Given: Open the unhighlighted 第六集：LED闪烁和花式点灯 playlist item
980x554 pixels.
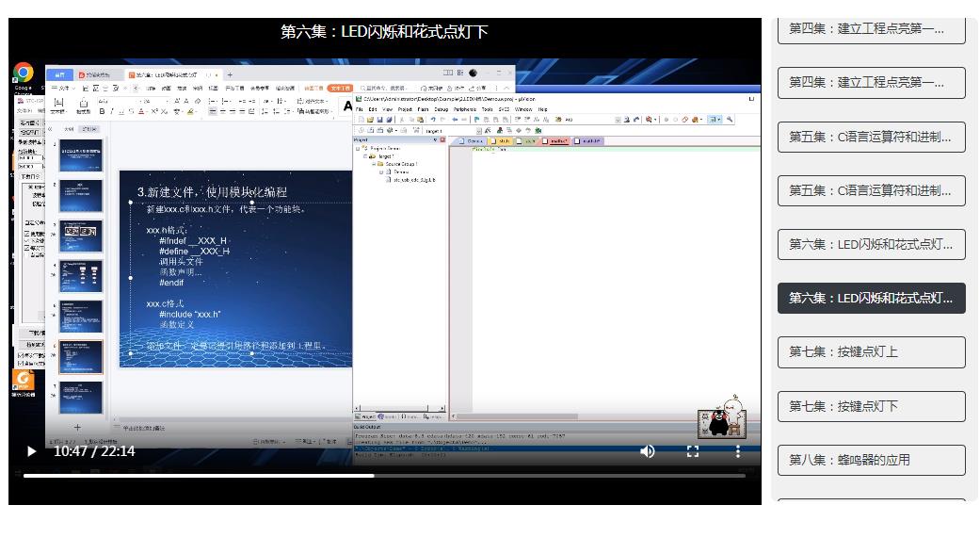Looking at the screenshot, I should [871, 244].
